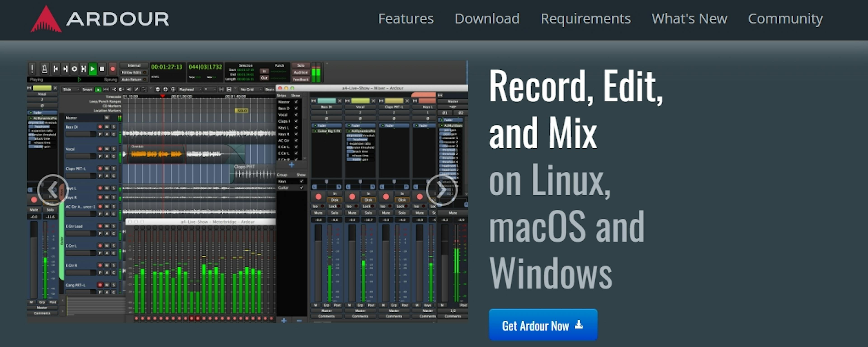Click the red playhead marker on the timeline ruler

click(x=163, y=96)
